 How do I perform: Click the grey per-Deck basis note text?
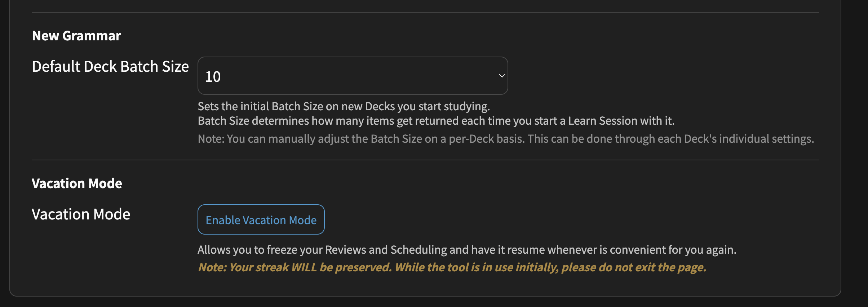click(x=506, y=139)
